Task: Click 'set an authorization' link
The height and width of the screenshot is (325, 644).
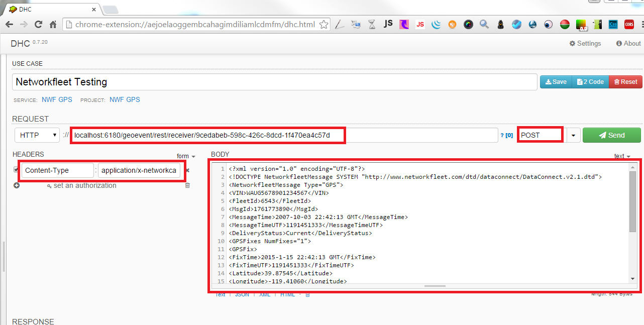Action: point(81,185)
